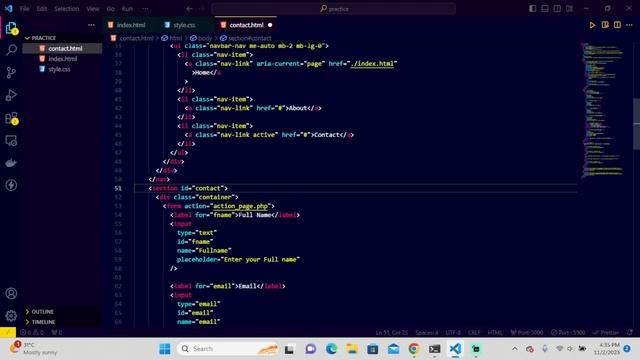
Task: Open the Go menu
Action: coord(111,9)
